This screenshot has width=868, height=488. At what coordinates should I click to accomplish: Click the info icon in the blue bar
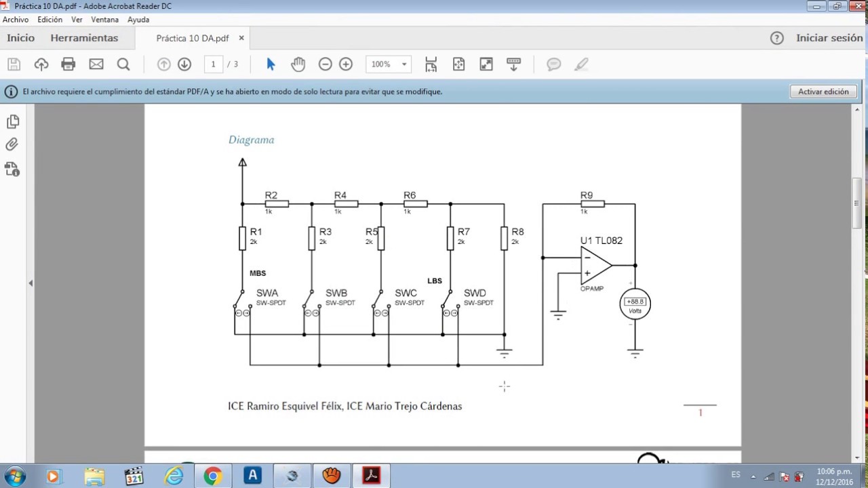12,91
